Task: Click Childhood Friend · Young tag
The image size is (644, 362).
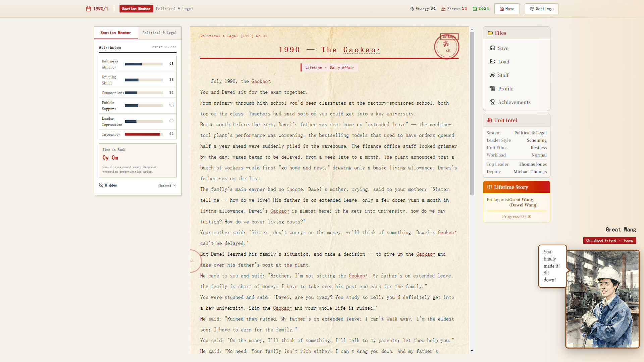Action: (609, 240)
